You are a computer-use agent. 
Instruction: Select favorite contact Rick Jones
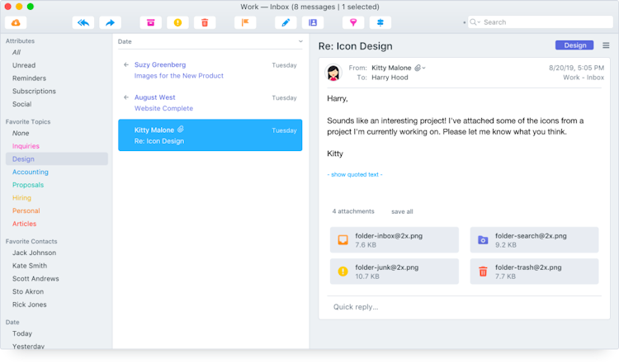click(29, 305)
